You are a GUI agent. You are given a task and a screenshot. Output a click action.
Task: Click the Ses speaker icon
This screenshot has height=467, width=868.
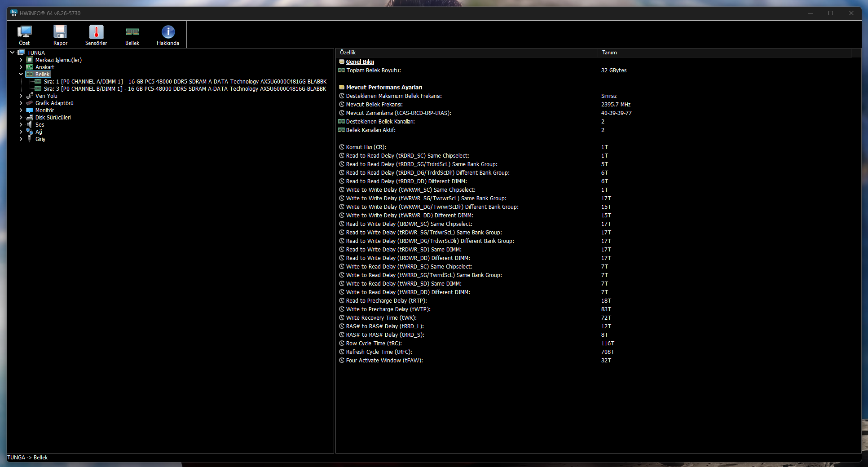click(x=30, y=124)
